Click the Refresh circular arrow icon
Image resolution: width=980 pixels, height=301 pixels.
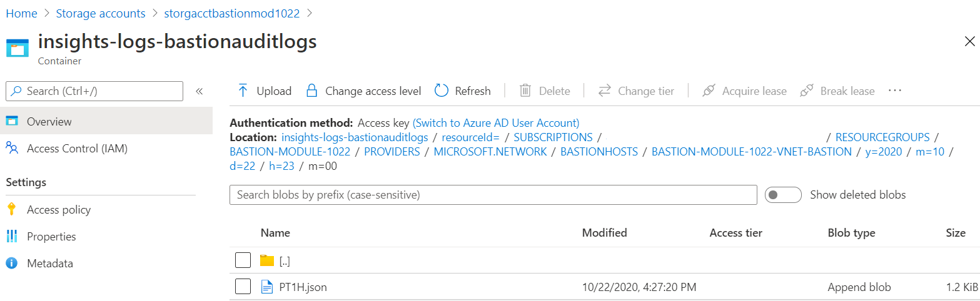(x=442, y=91)
